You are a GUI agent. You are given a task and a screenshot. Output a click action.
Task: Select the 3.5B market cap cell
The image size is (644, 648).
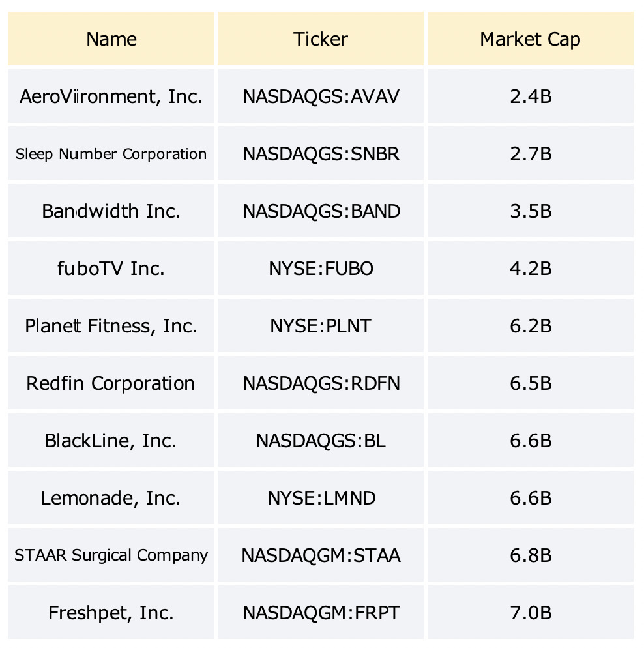click(x=531, y=211)
